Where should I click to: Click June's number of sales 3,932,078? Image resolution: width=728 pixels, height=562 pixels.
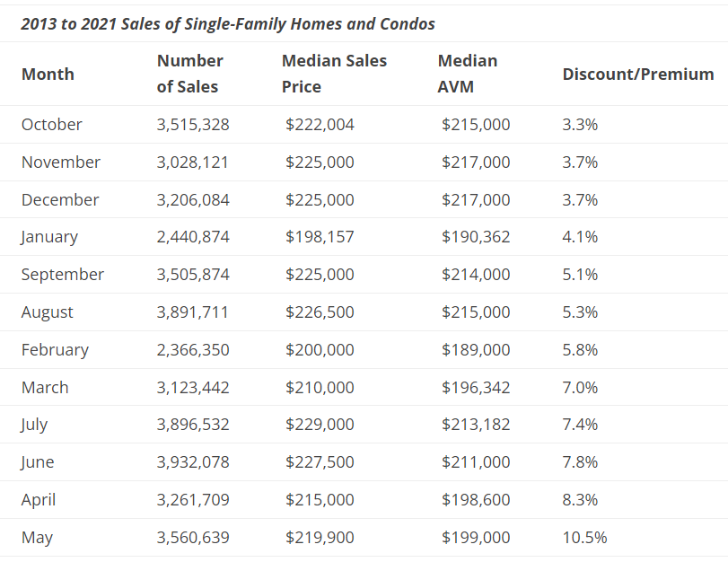pos(192,462)
